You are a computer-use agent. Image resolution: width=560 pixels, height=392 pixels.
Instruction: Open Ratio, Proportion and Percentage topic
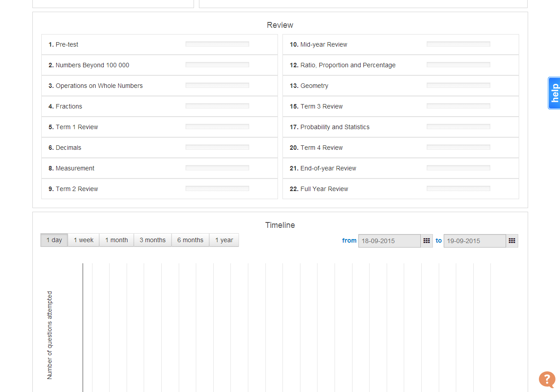(348, 65)
